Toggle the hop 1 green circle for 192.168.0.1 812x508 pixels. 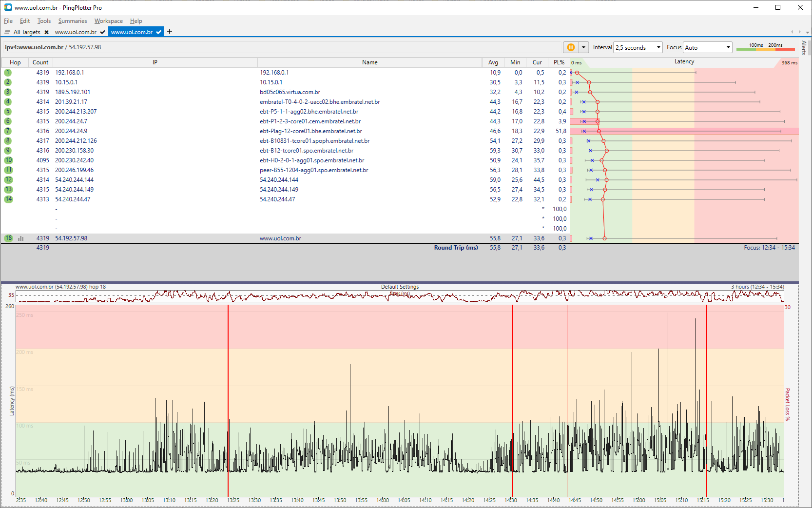tap(8, 73)
